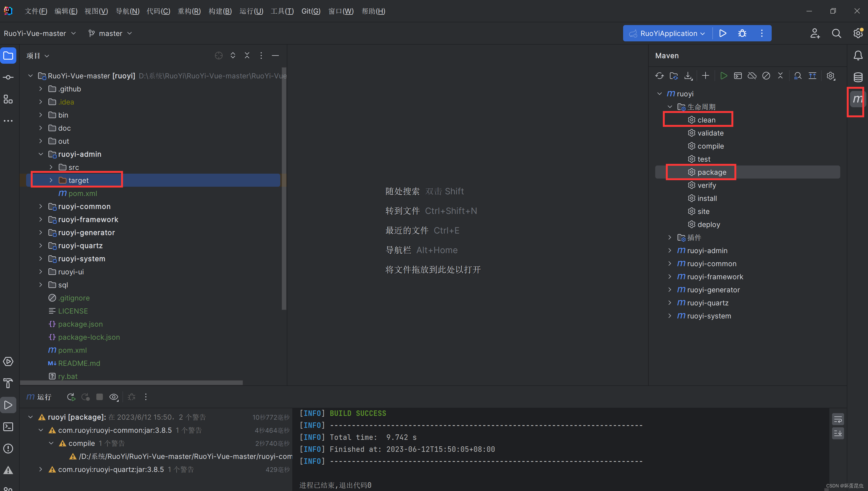Open the RuoYiApplication run configuration dropdown
This screenshot has height=491, width=868.
(668, 33)
